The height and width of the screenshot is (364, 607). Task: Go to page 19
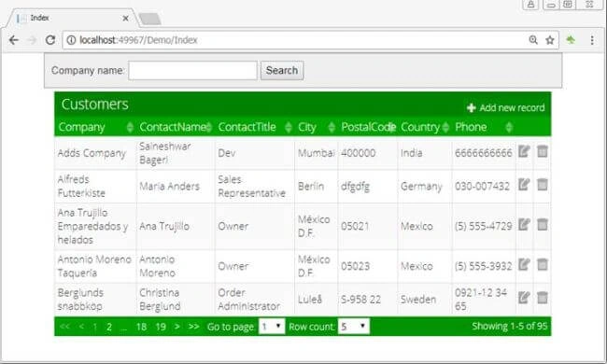point(161,327)
